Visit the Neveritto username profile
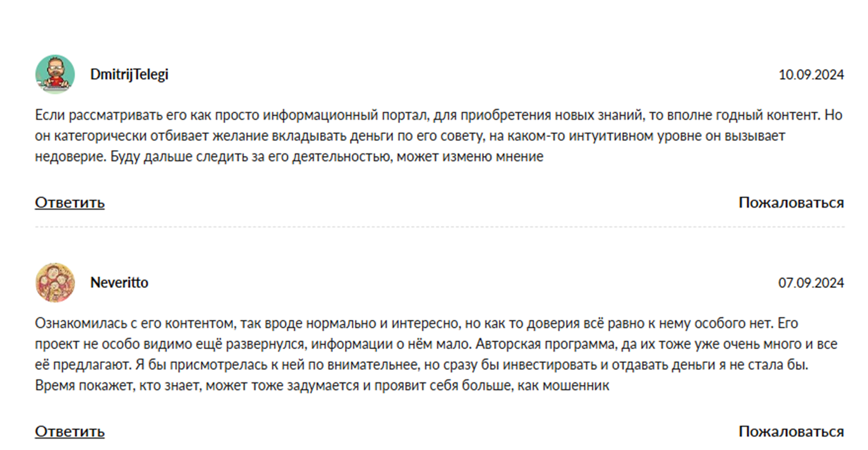Screen dimensions: 868x450 point(119,283)
